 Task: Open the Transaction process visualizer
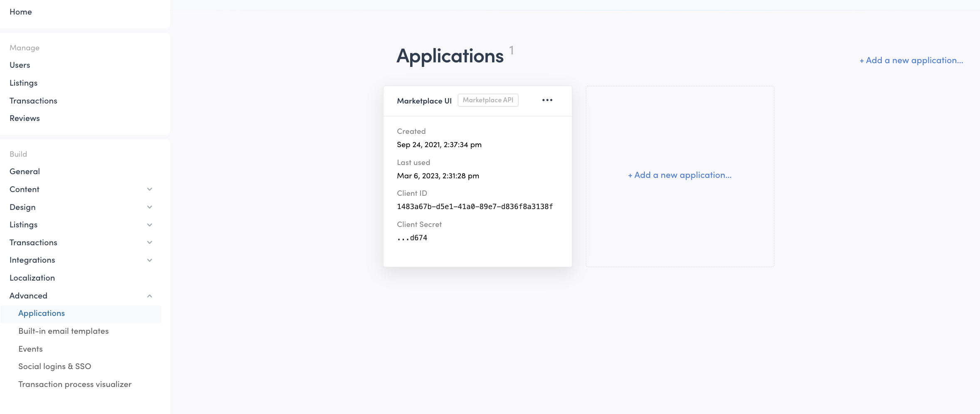pos(74,384)
